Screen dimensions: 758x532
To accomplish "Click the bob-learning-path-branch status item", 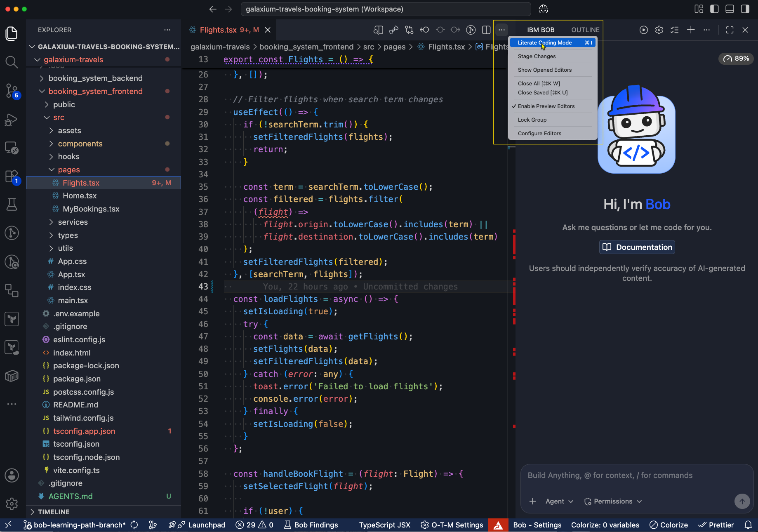I will 75,525.
